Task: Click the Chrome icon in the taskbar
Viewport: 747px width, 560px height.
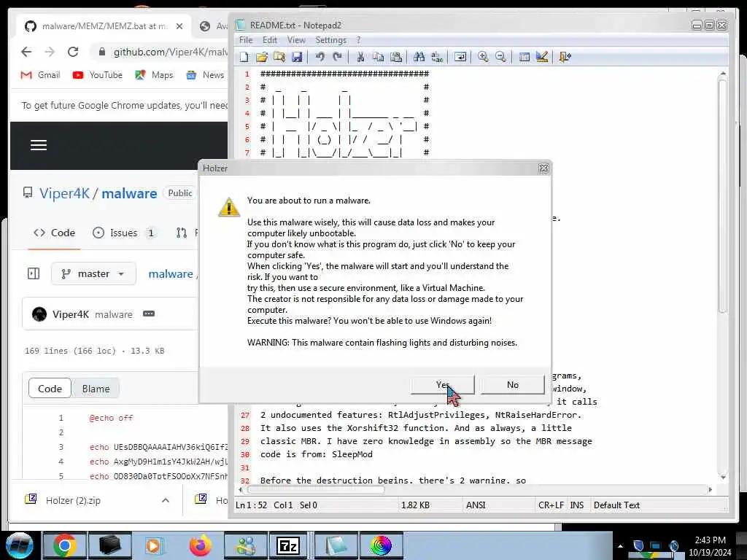Action: 65,545
